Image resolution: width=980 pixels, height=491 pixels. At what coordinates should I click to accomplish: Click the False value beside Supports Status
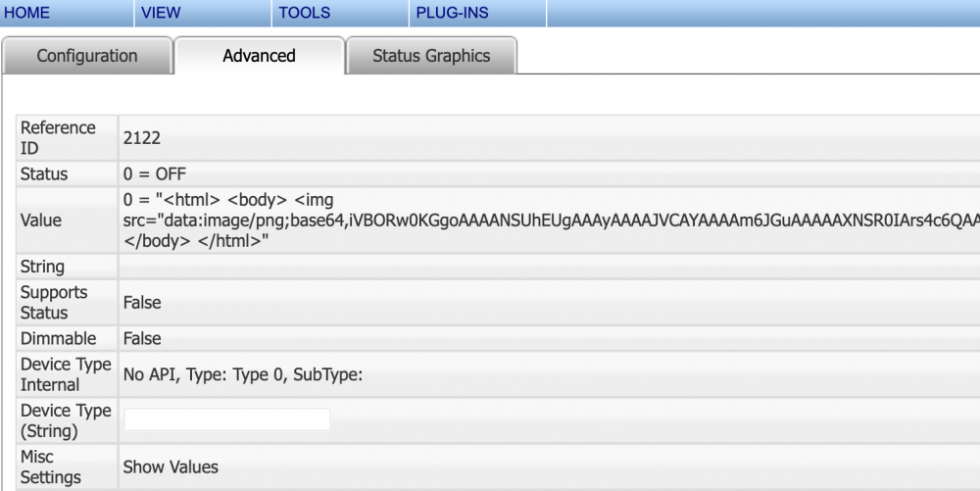[x=142, y=303]
